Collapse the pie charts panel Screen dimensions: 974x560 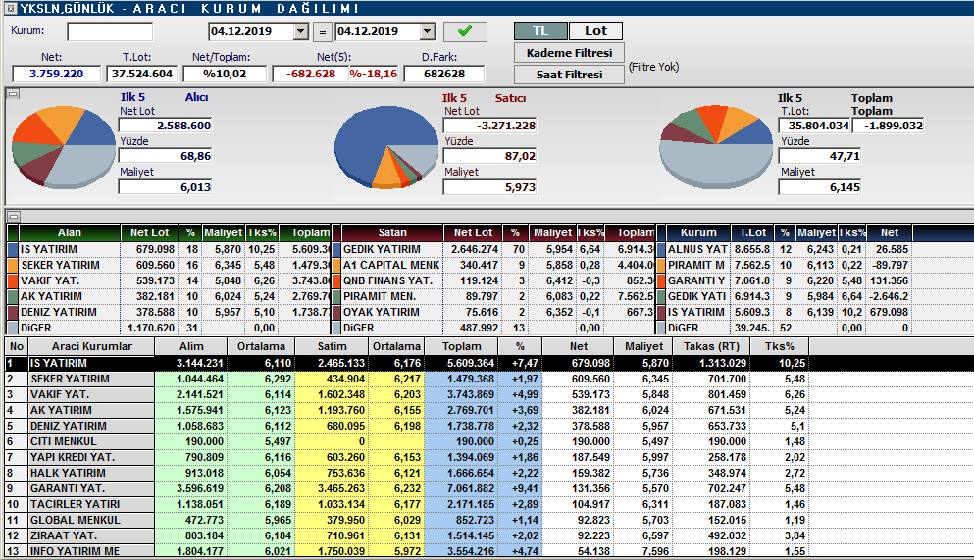13,94
